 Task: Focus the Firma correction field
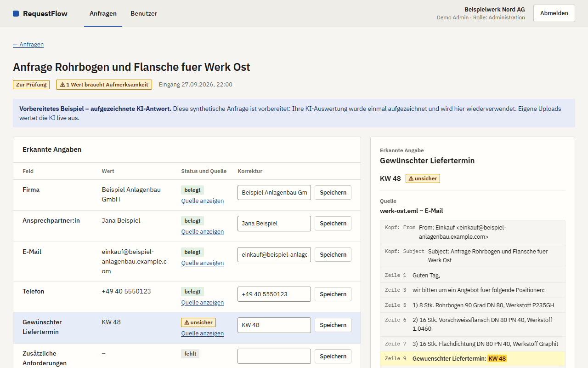point(274,192)
